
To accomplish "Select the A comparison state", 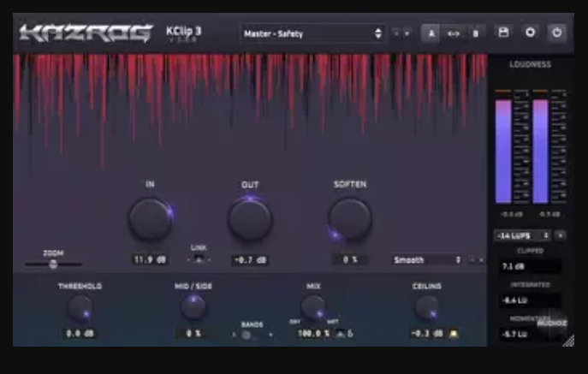I will click(x=431, y=33).
